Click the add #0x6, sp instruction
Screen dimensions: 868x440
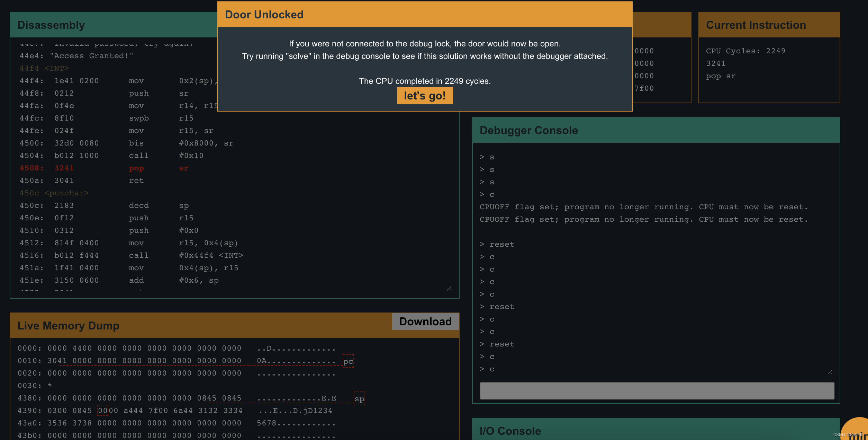point(119,280)
